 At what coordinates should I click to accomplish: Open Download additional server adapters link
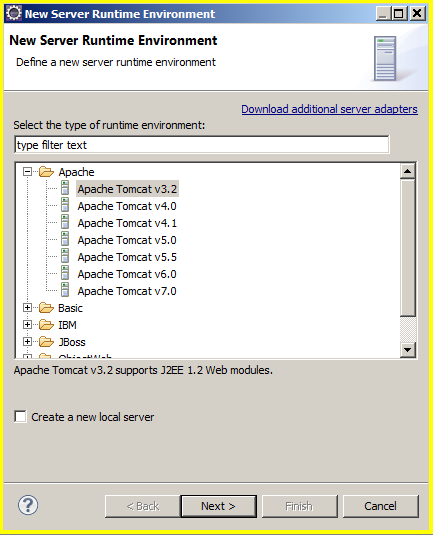pos(329,109)
